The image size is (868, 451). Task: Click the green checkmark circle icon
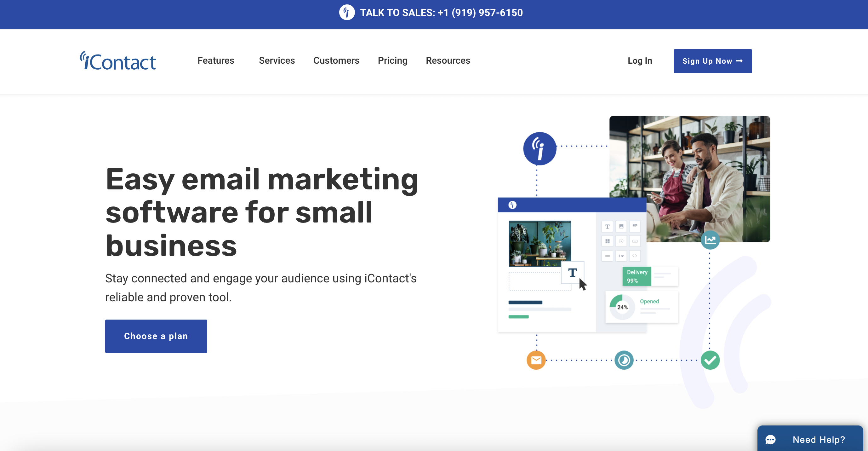(710, 360)
